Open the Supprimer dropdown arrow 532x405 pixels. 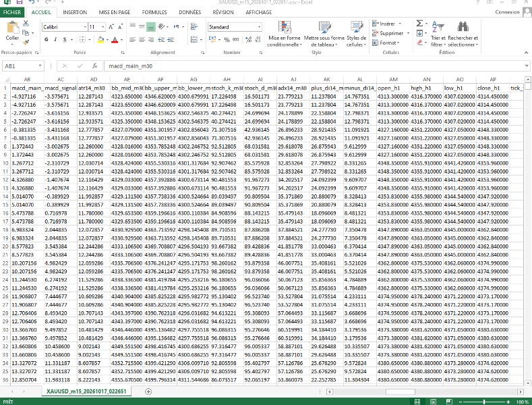[408, 33]
